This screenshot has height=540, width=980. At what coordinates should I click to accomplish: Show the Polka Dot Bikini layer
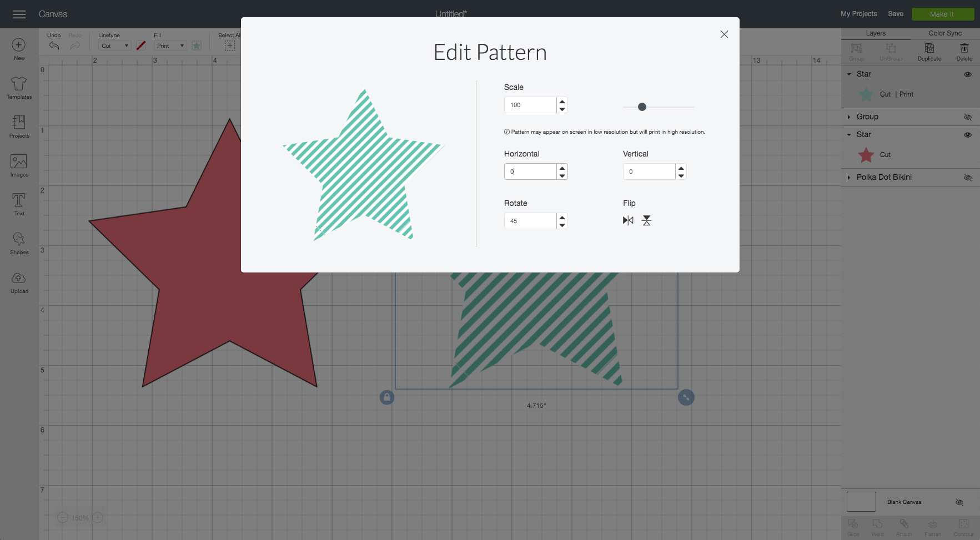[967, 178]
